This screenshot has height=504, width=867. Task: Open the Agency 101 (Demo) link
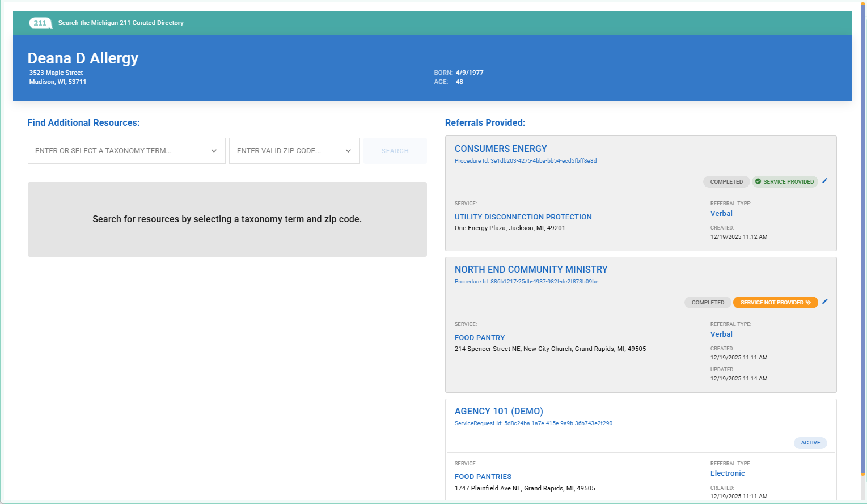pyautogui.click(x=498, y=411)
